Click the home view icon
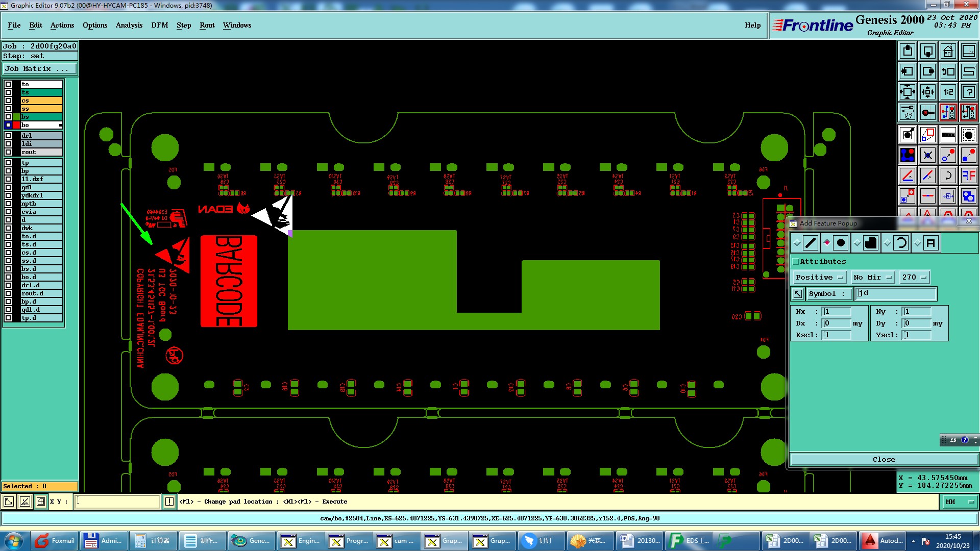The height and width of the screenshot is (551, 980). (948, 51)
